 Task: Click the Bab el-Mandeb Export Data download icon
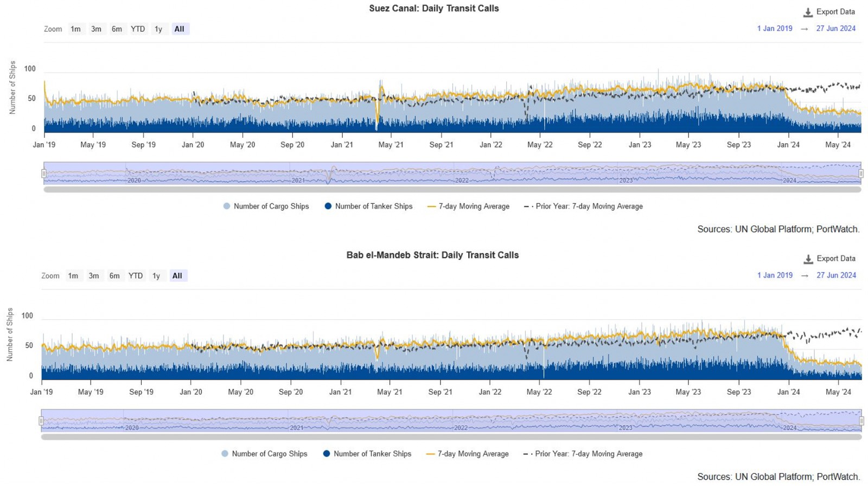pos(808,259)
